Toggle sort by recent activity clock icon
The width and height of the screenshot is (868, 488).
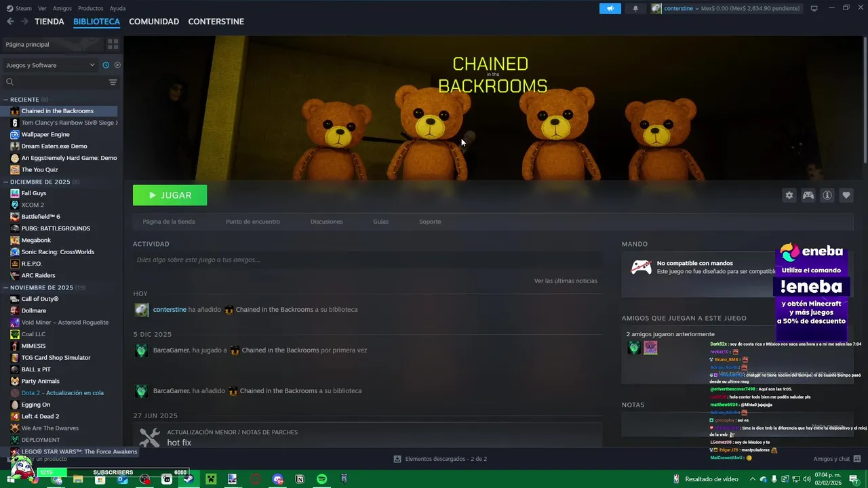click(x=106, y=65)
